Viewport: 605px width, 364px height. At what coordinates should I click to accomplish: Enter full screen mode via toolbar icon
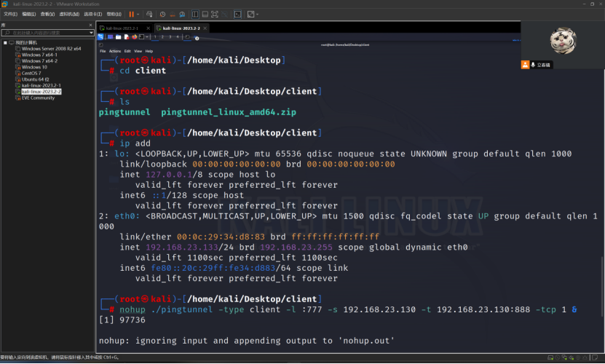tap(215, 15)
